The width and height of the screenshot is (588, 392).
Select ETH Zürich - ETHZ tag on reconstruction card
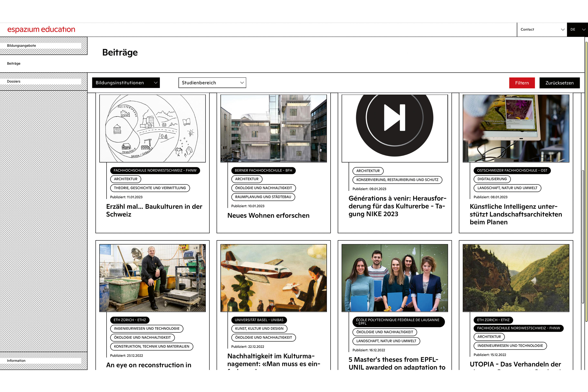[130, 320]
